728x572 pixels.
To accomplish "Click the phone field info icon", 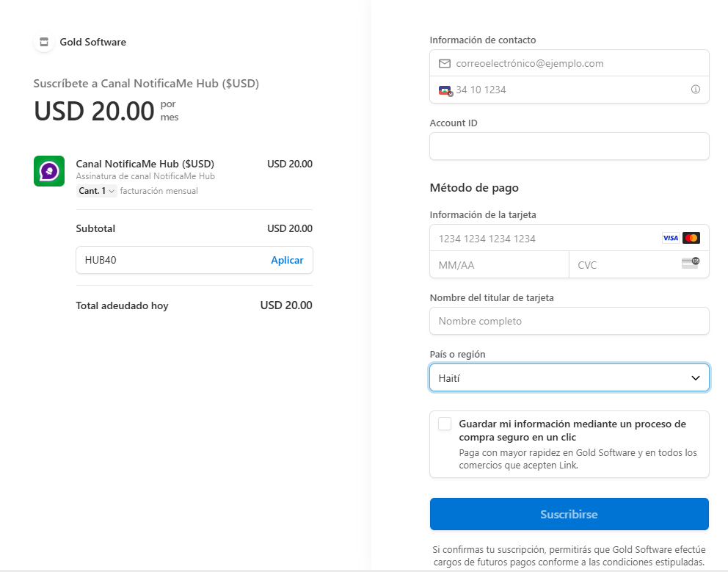I will [695, 90].
